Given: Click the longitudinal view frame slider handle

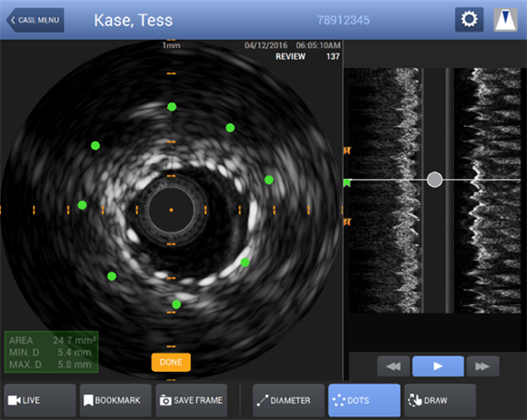Looking at the screenshot, I should [434, 180].
